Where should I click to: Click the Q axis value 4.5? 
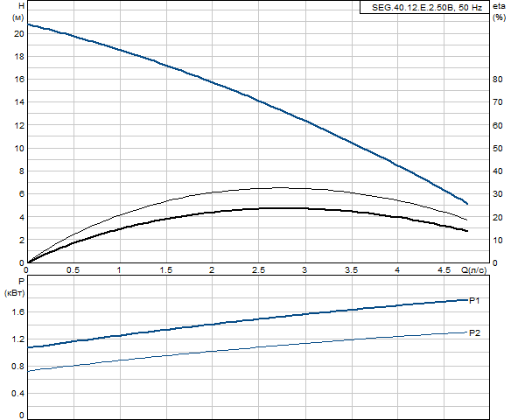coord(444,270)
